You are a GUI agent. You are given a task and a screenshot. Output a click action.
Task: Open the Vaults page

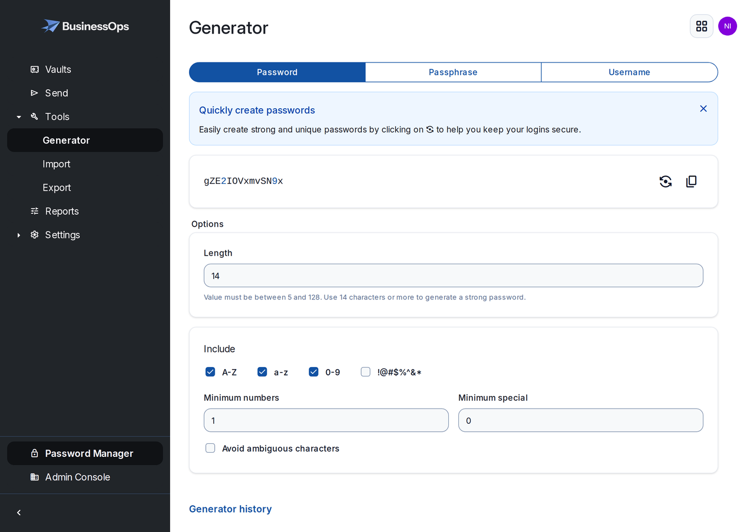(85, 69)
